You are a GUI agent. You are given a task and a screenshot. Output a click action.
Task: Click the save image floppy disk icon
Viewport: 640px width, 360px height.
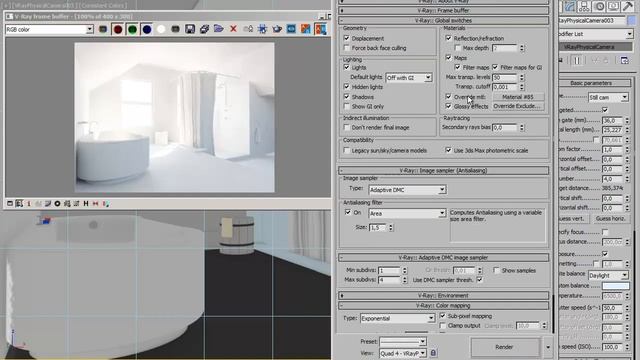point(190,29)
